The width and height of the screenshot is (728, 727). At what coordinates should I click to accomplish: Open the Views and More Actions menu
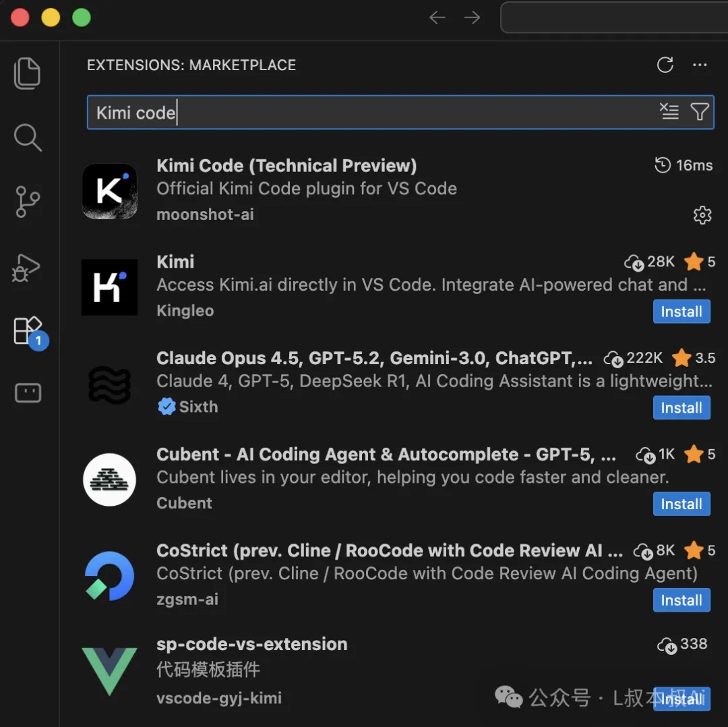click(x=700, y=65)
